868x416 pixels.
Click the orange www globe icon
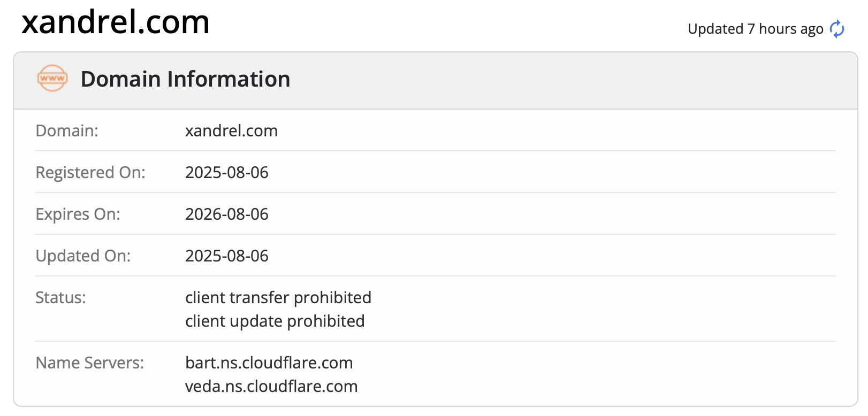(52, 79)
